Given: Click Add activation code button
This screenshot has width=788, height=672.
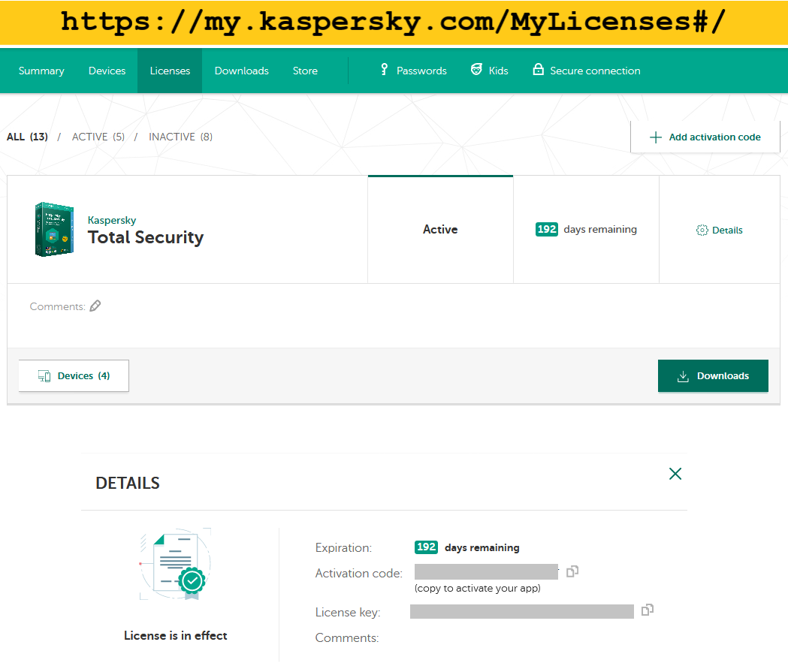Looking at the screenshot, I should pyautogui.click(x=705, y=137).
